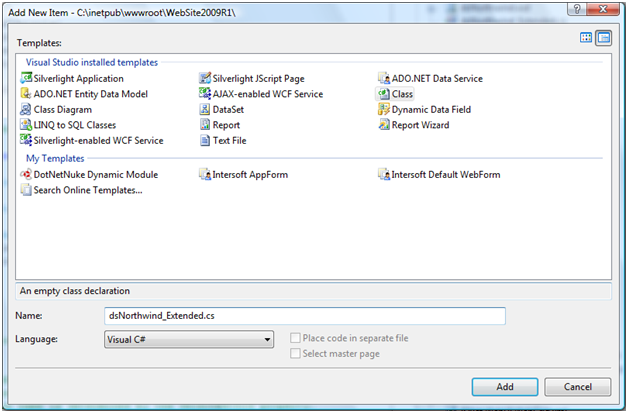
Task: Select the DataSet template icon
Action: coord(205,109)
